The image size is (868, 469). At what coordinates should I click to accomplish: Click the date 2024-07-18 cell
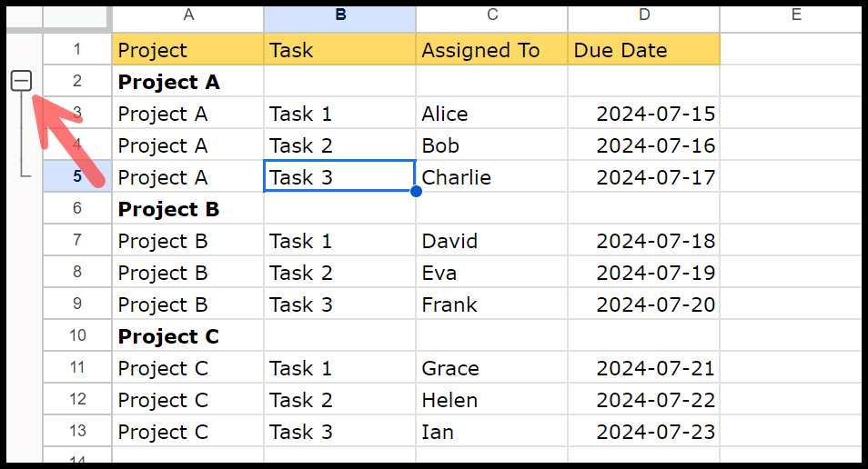[644, 241]
